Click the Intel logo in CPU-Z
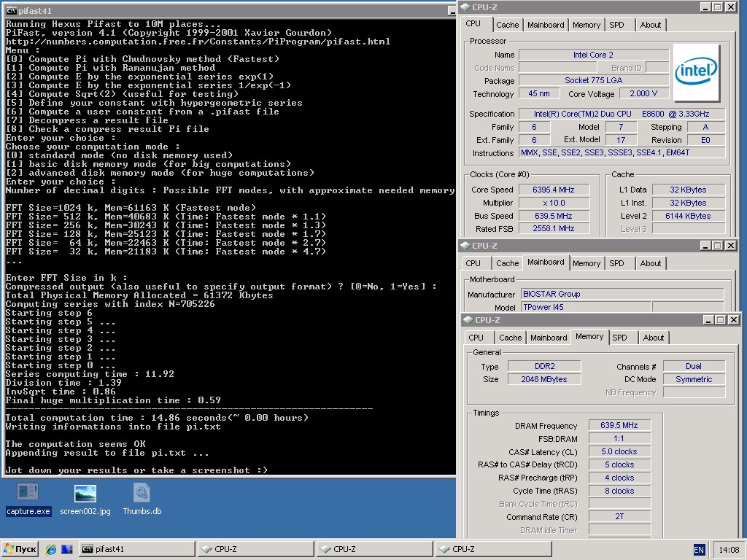747x560 pixels. pos(695,72)
